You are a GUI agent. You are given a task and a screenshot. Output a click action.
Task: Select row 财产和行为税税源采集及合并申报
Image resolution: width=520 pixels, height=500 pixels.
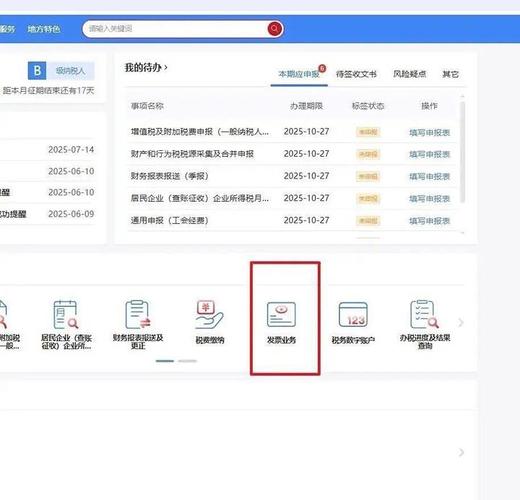pos(291,154)
